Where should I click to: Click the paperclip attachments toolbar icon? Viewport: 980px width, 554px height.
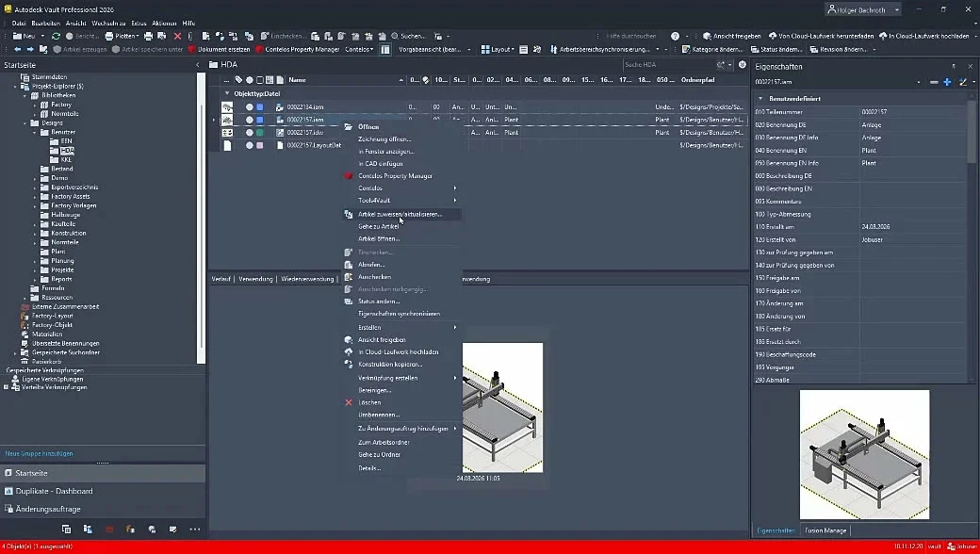point(190,36)
